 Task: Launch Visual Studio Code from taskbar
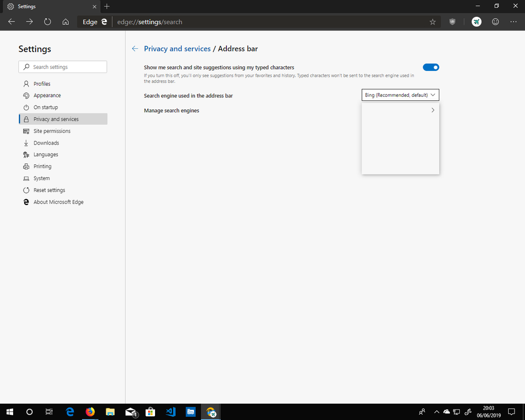pyautogui.click(x=171, y=412)
